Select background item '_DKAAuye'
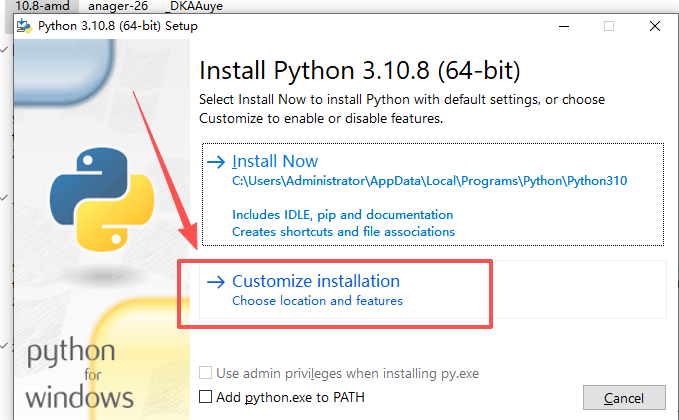679x420 pixels. (194, 6)
